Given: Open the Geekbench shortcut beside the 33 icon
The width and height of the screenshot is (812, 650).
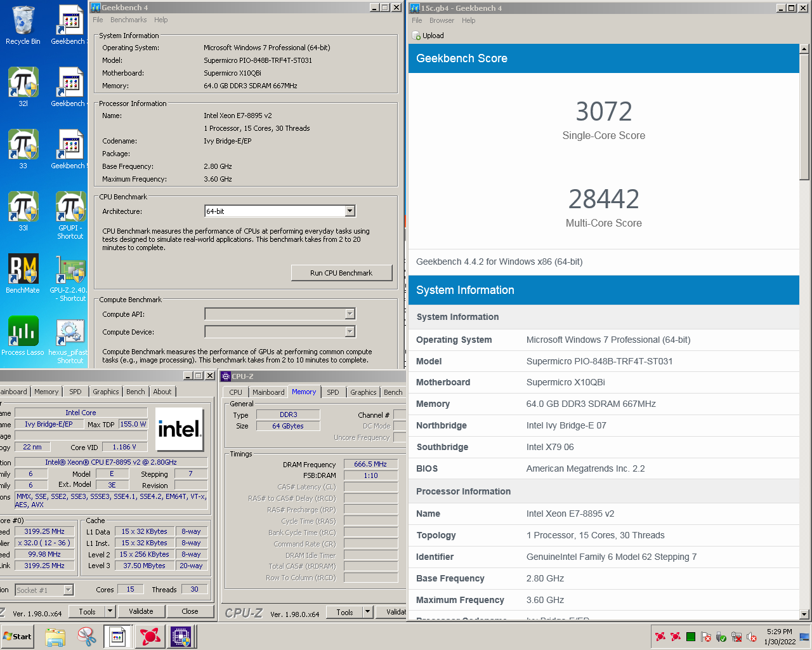Looking at the screenshot, I should [x=69, y=149].
